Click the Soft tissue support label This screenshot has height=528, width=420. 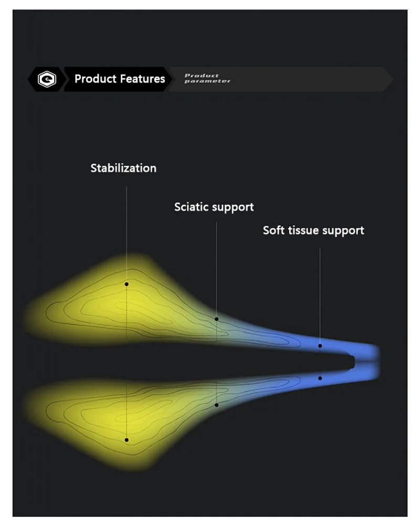pyautogui.click(x=313, y=230)
